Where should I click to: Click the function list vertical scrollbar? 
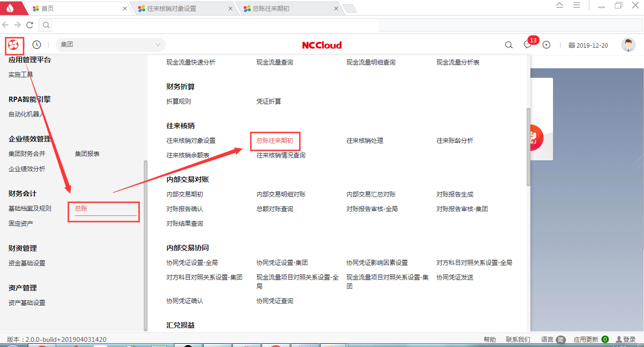(x=528, y=146)
